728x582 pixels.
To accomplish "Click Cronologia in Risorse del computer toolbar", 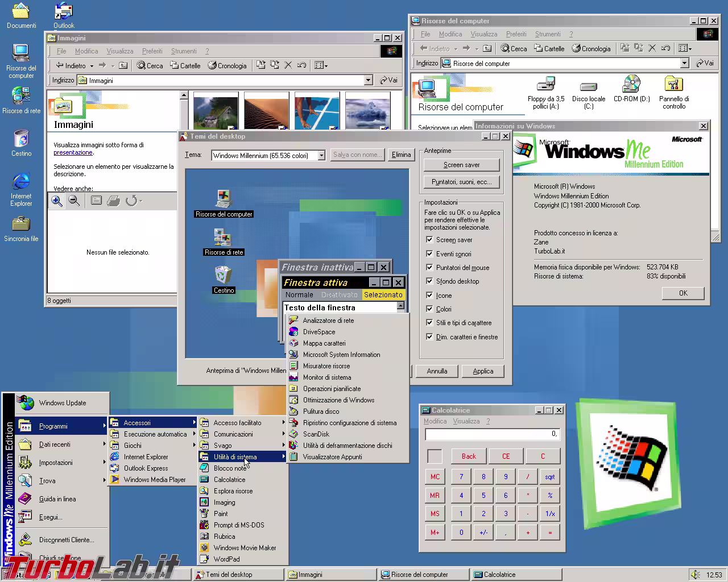I will pyautogui.click(x=591, y=48).
